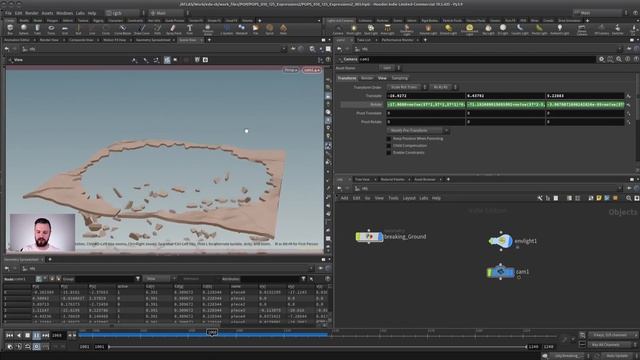Open the Persp viewport dropdown
Screen dimensions: 640x360
[291, 70]
